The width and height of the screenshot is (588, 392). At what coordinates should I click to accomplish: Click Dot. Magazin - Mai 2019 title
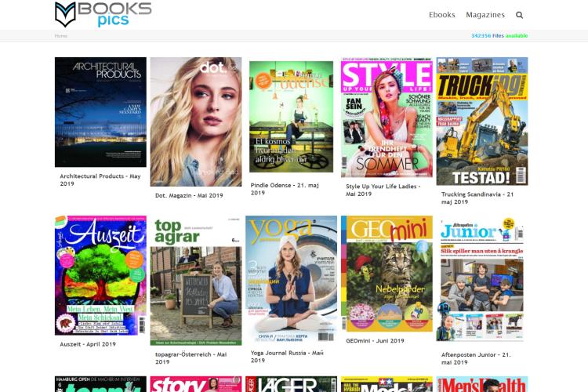pyautogui.click(x=189, y=195)
